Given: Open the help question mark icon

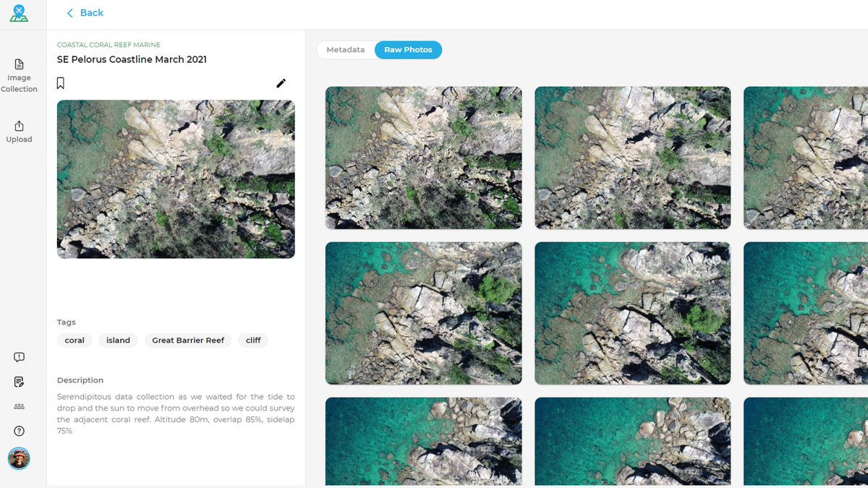Looking at the screenshot, I should [19, 431].
